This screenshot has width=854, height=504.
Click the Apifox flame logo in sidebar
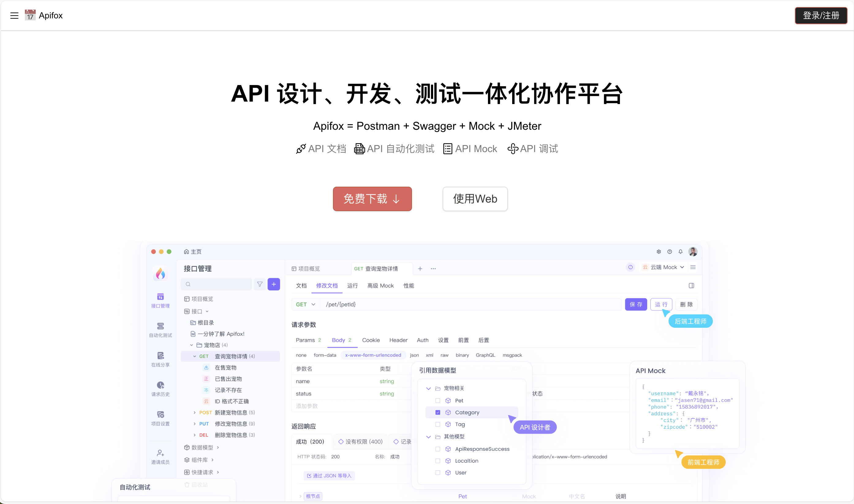[x=161, y=273]
